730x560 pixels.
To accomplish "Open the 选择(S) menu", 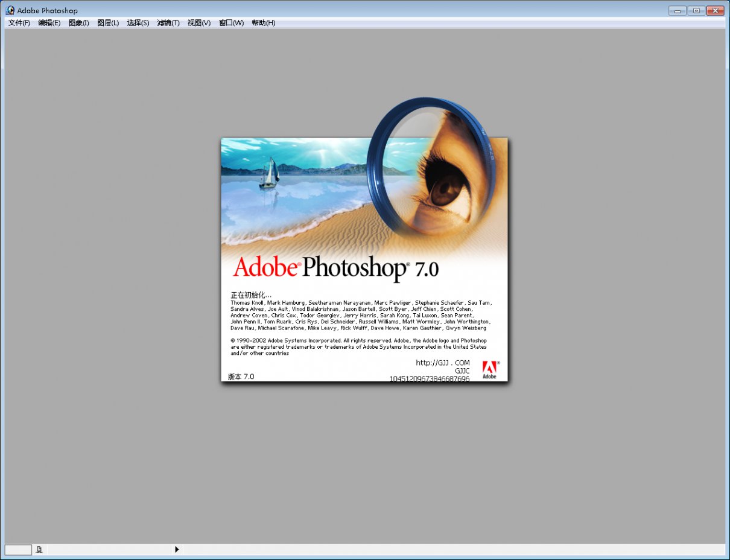I will pyautogui.click(x=138, y=23).
